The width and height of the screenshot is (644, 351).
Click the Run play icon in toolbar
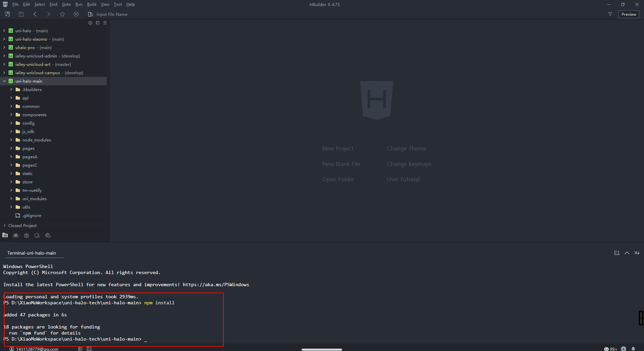pyautogui.click(x=76, y=14)
